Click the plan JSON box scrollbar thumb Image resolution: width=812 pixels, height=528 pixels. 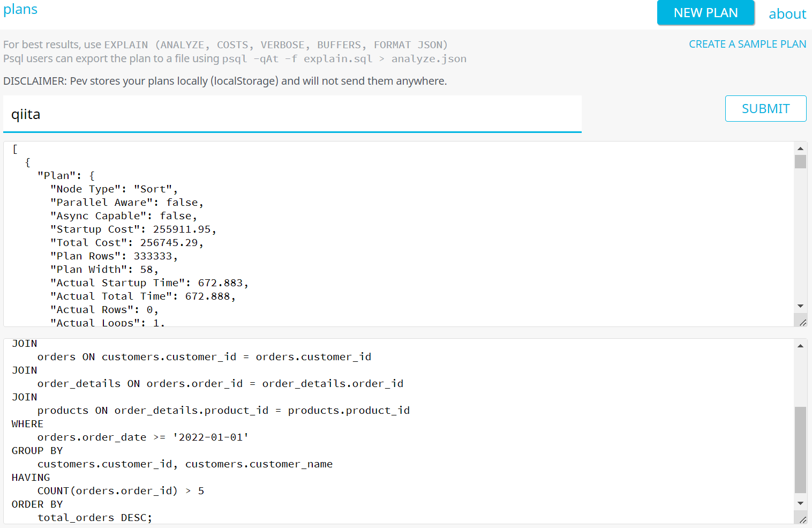coord(800,161)
